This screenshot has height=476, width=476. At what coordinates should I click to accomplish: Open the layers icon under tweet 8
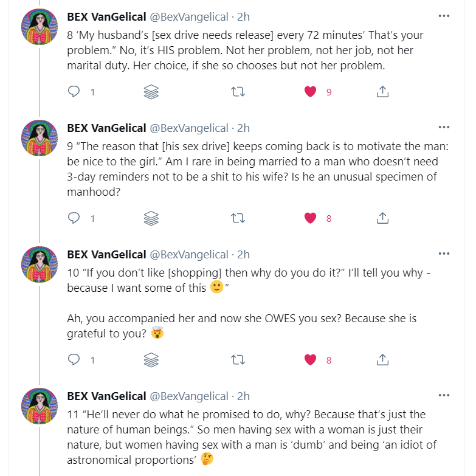tap(151, 92)
